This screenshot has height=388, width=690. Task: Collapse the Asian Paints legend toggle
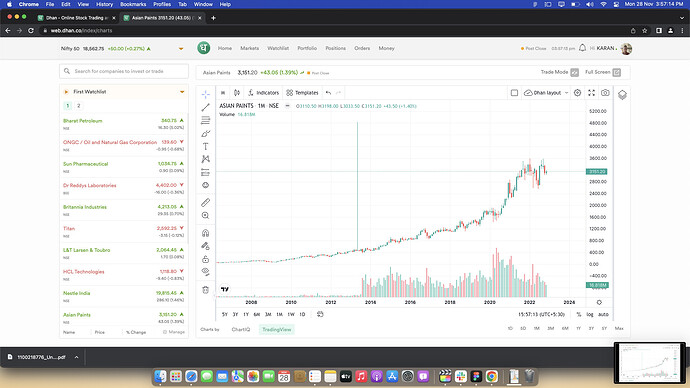coord(287,106)
